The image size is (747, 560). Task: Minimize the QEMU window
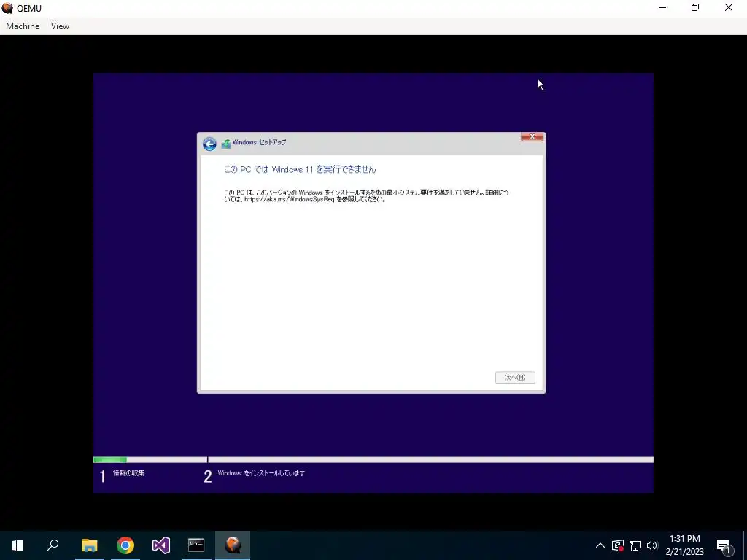662,7
